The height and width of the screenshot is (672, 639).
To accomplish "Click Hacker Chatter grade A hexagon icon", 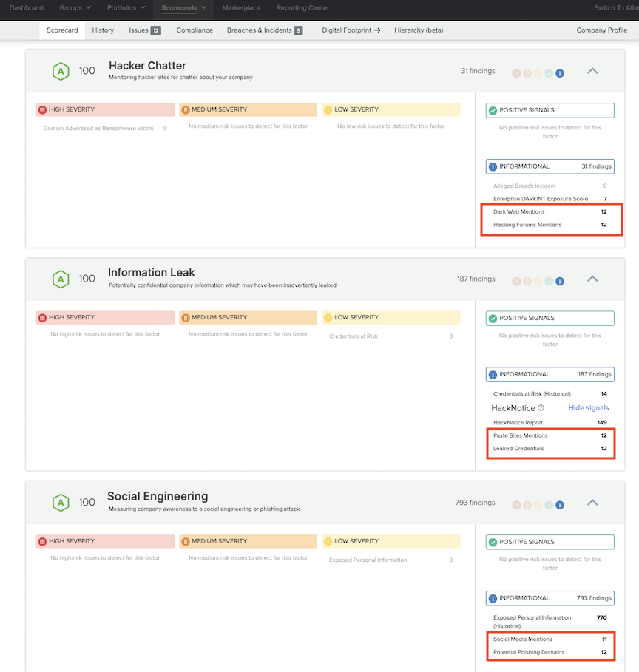I will pyautogui.click(x=60, y=71).
